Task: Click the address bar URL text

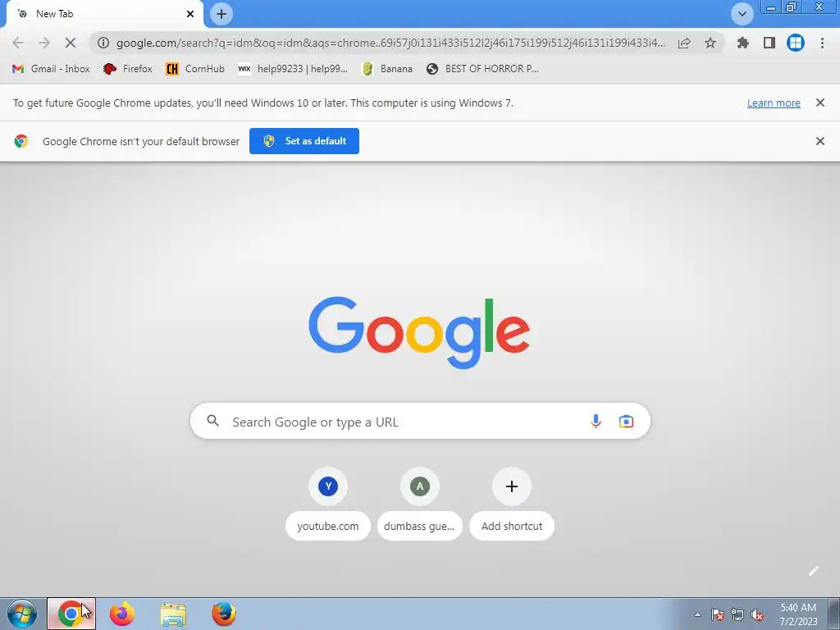Action: click(390, 43)
